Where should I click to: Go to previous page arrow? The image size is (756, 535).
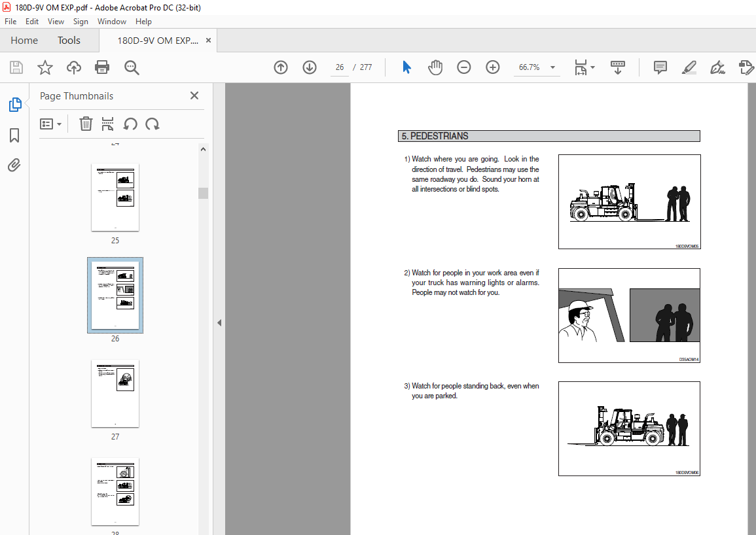281,67
